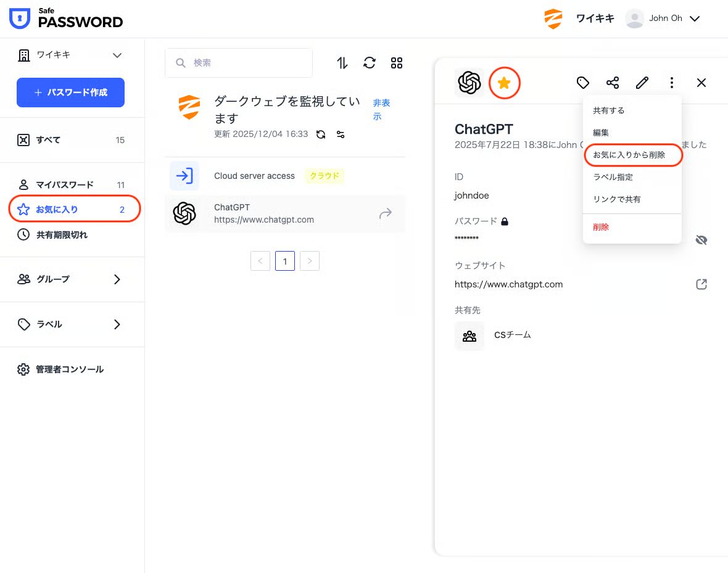Screen dimensions: 728x573
Task: Click the pencil edit icon
Action: coord(642,83)
